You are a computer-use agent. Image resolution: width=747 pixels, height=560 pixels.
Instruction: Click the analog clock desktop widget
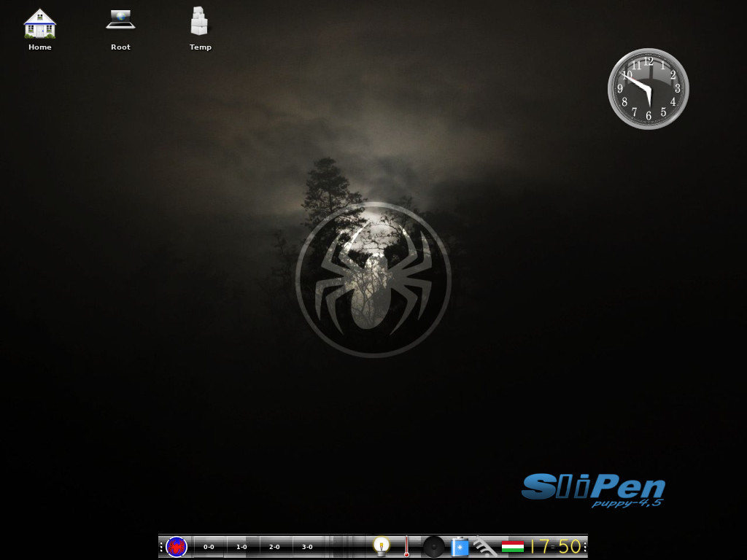(x=649, y=88)
